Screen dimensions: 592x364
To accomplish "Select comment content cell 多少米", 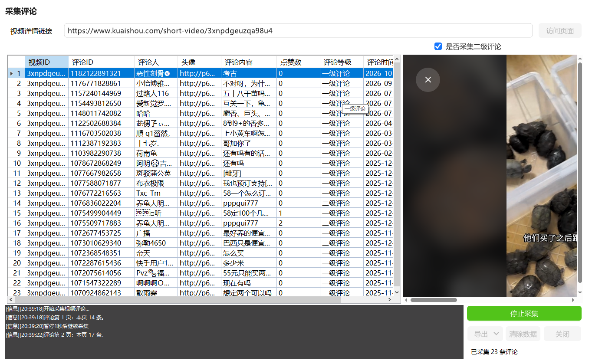I will pos(249,263).
